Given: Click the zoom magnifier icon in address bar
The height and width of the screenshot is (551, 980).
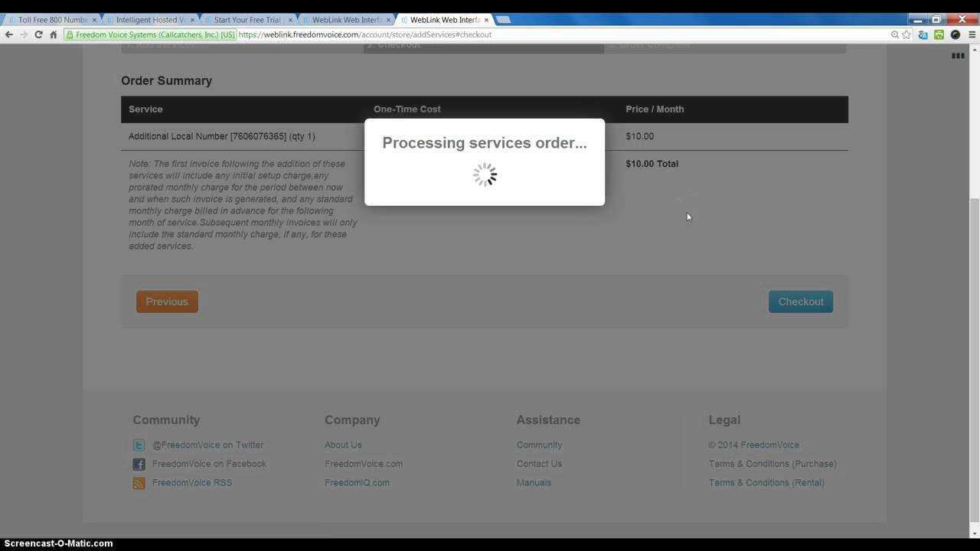Looking at the screenshot, I should tap(895, 34).
